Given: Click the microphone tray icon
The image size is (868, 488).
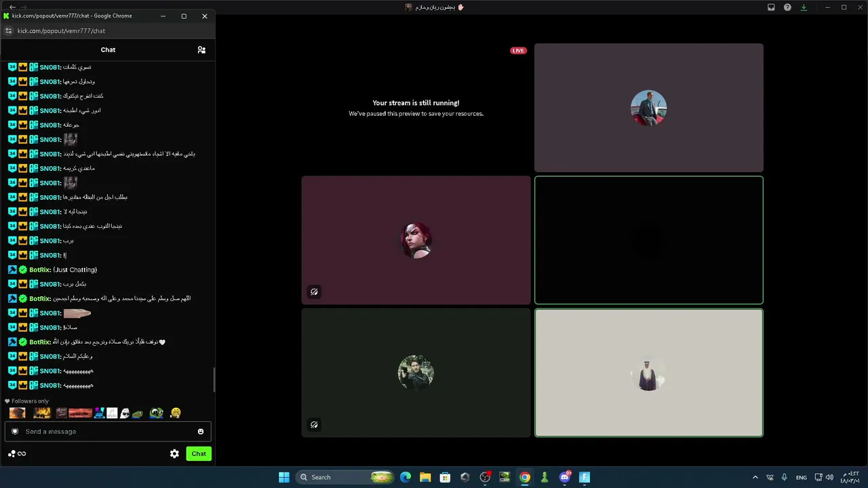Looking at the screenshot, I should point(785,477).
